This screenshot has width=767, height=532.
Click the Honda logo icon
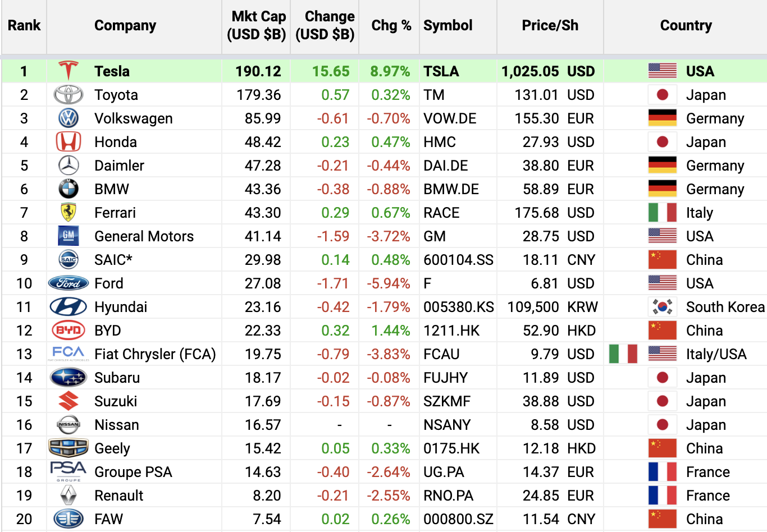coord(69,142)
